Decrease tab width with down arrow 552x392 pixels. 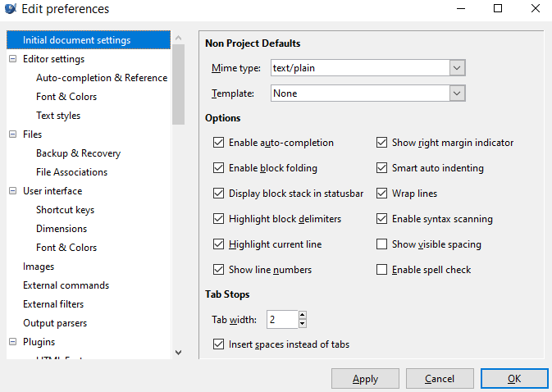point(303,324)
